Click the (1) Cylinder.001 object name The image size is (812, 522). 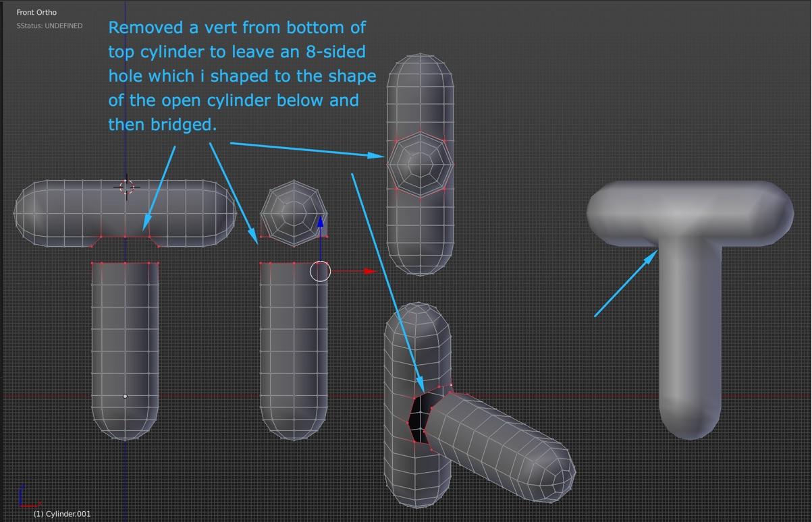61,514
